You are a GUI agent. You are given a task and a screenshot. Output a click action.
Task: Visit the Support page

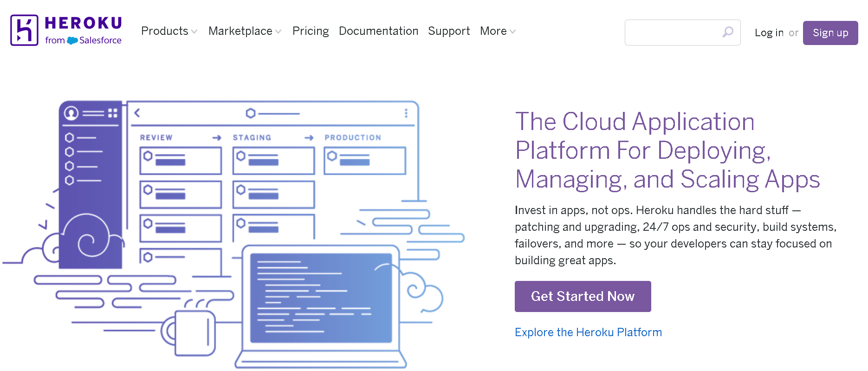click(x=449, y=31)
